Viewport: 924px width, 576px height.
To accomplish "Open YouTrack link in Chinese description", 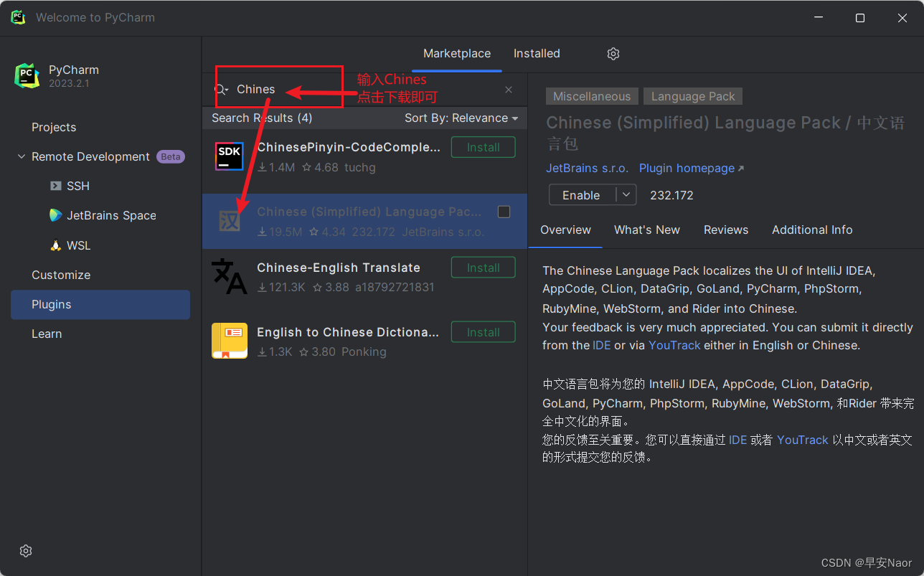I will coord(803,440).
